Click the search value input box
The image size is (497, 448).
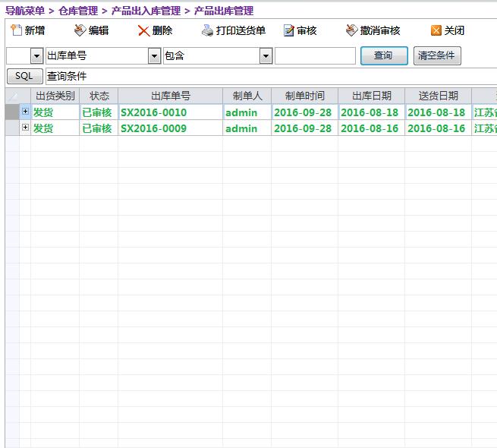pyautogui.click(x=315, y=56)
